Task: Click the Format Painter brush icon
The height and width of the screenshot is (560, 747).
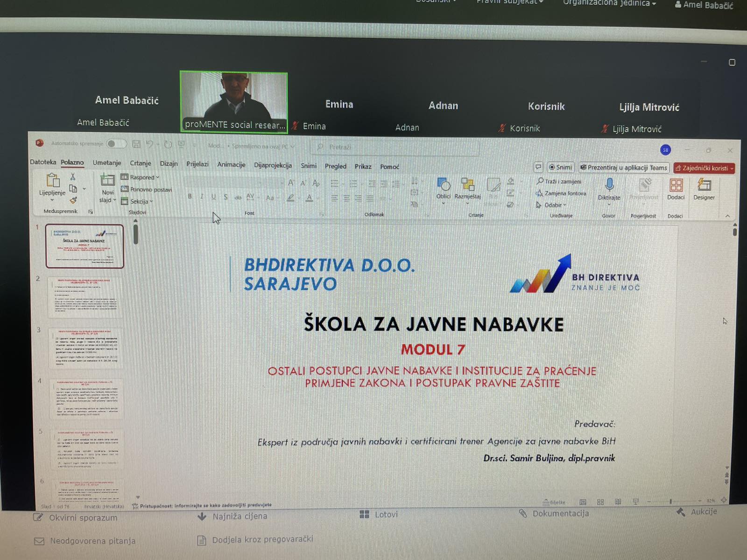Action: pyautogui.click(x=73, y=200)
